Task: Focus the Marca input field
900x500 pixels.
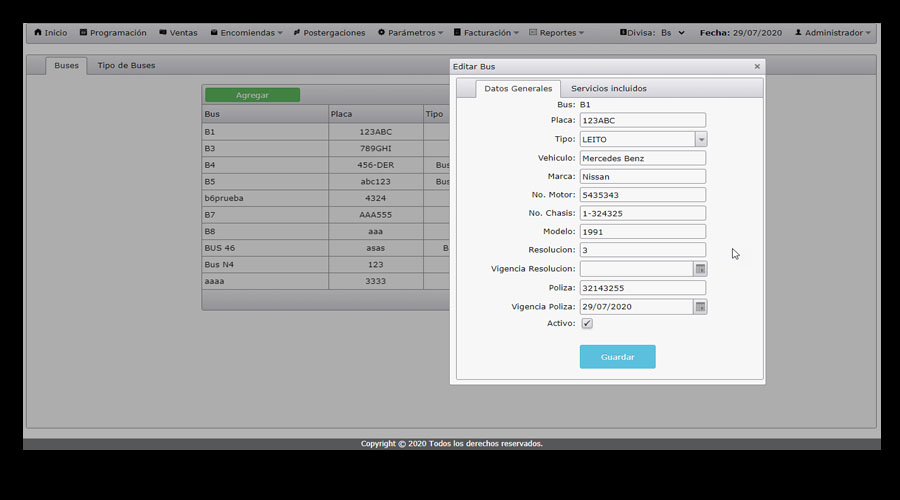Action: (x=643, y=177)
